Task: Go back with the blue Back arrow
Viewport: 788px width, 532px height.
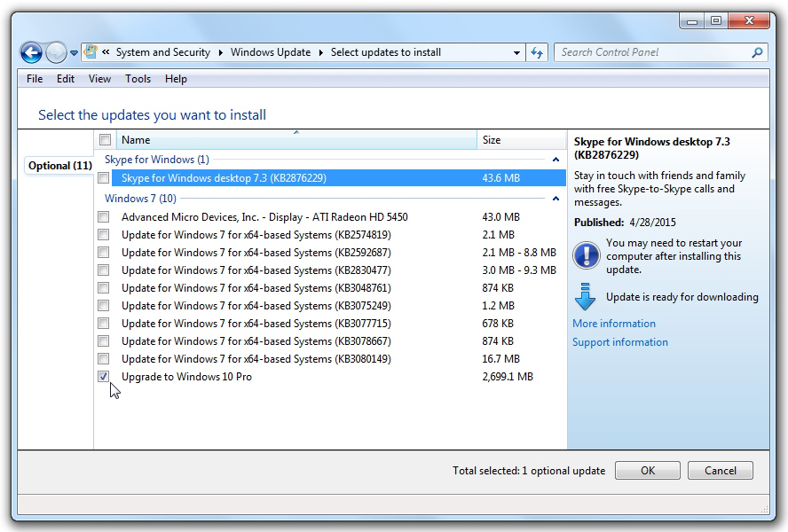Action: click(31, 52)
